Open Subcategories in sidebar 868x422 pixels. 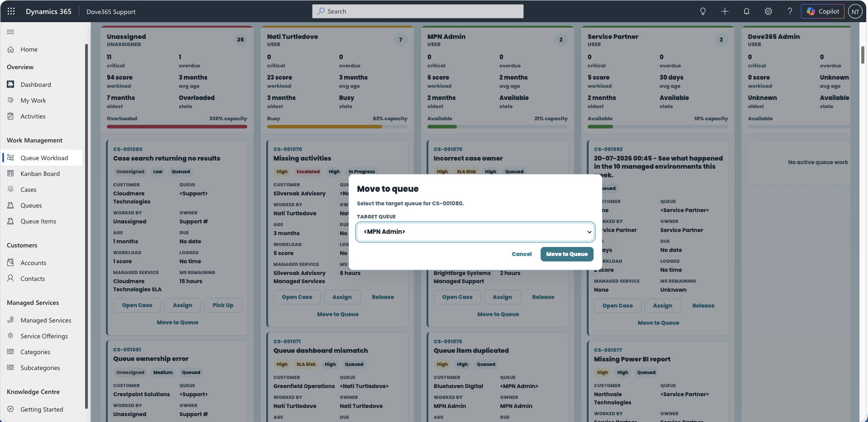click(41, 368)
